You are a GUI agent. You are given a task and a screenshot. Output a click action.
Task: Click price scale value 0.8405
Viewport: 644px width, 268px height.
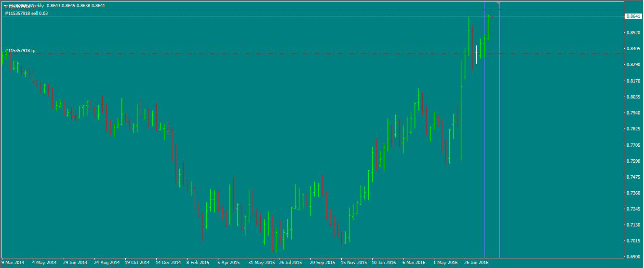(x=633, y=49)
